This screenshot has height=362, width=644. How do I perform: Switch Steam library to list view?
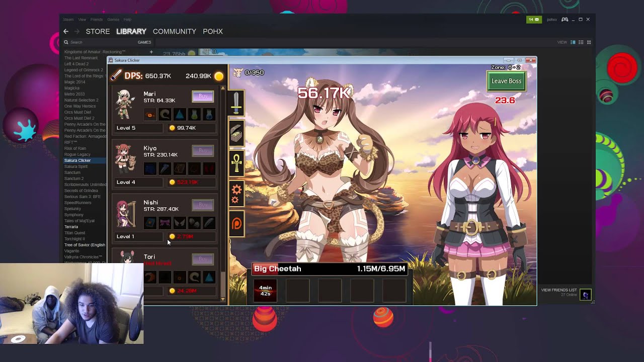click(581, 42)
